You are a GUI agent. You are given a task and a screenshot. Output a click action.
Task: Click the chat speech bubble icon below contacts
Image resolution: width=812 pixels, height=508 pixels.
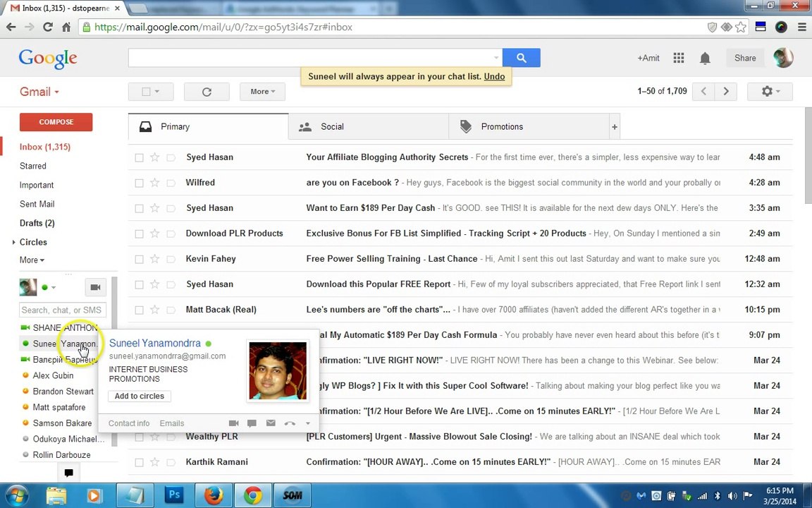pyautogui.click(x=68, y=472)
